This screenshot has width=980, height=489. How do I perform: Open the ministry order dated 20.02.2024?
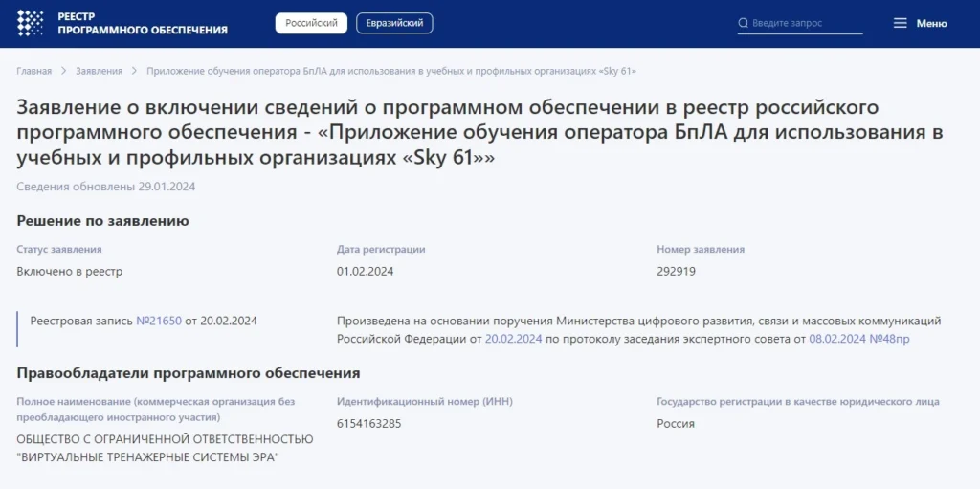pyautogui.click(x=514, y=339)
